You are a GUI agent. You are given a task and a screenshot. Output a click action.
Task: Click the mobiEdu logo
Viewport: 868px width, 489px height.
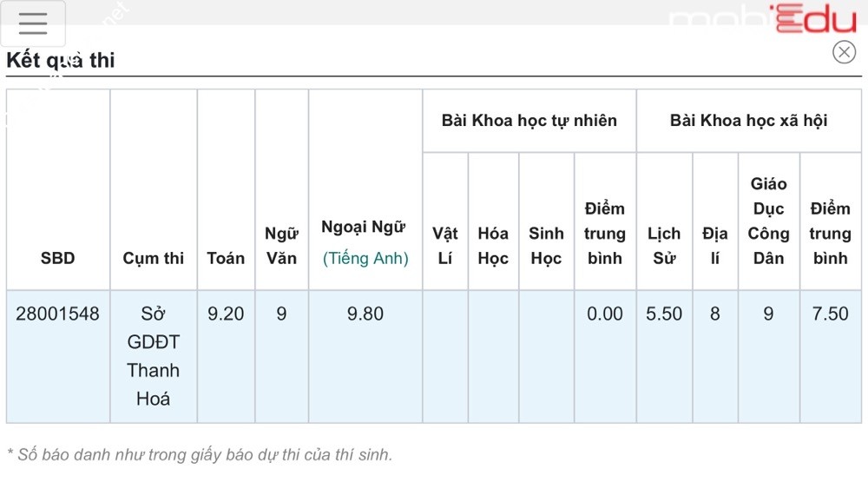tap(762, 20)
